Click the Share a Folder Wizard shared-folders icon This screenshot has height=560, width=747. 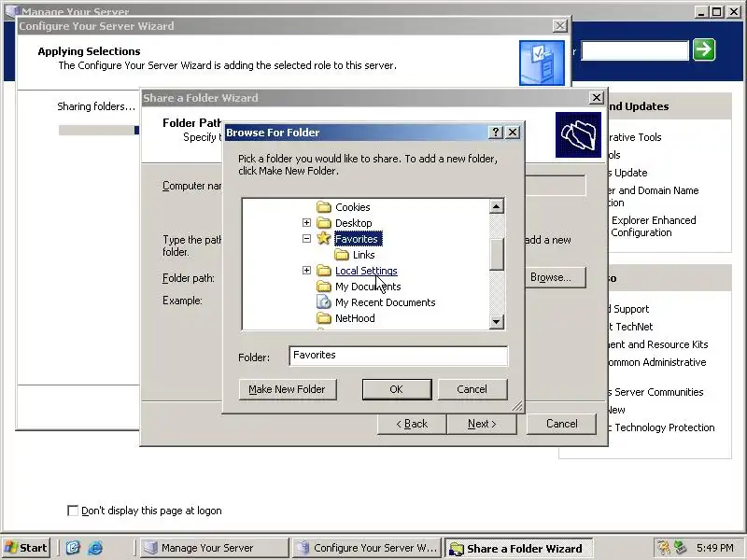coord(578,134)
